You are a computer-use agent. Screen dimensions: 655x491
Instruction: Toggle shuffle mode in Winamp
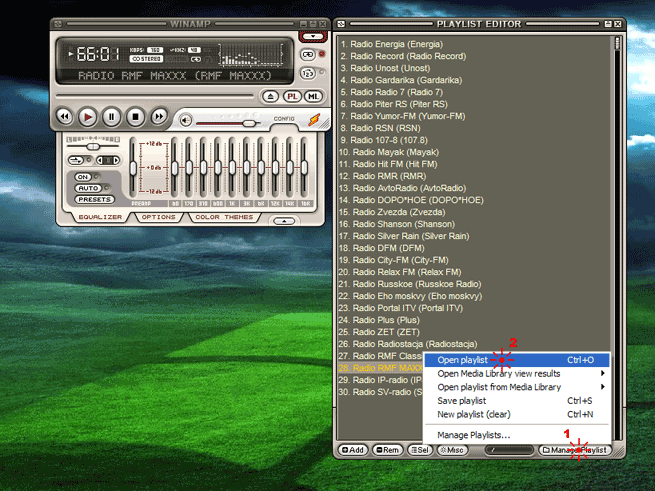point(308,74)
